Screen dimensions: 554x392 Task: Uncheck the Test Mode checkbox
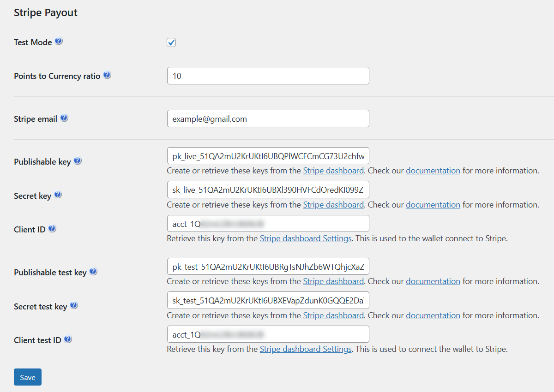171,42
